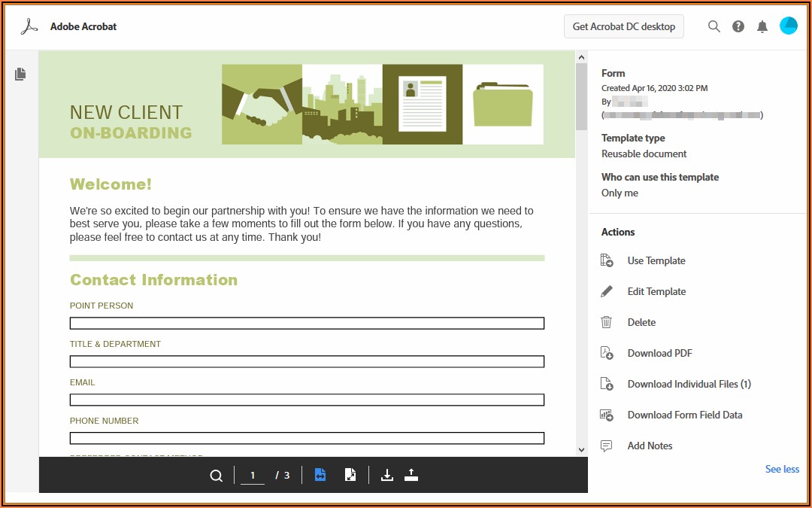Click the upload icon in the PDF toolbar

click(411, 474)
